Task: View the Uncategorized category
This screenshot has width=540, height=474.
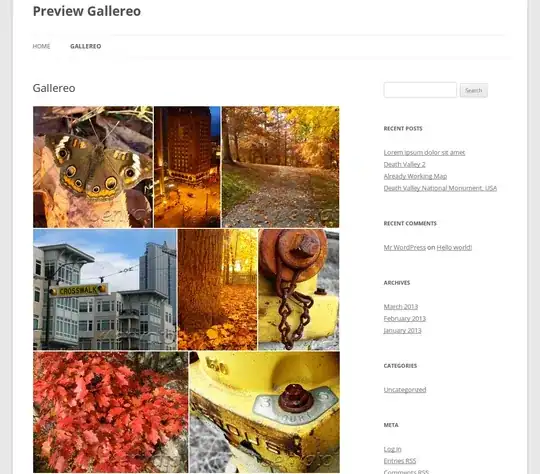Action: pyautogui.click(x=405, y=390)
